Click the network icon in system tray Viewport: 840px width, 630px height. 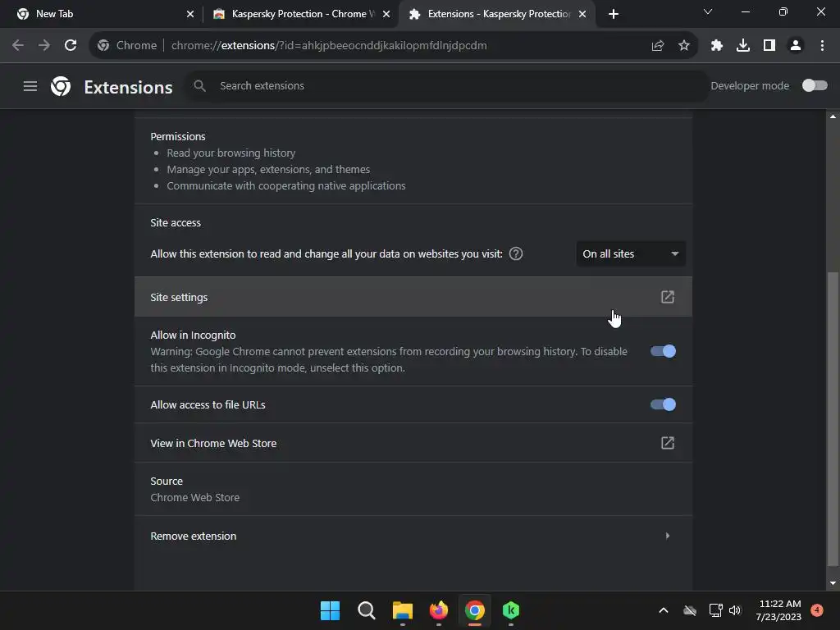715,610
